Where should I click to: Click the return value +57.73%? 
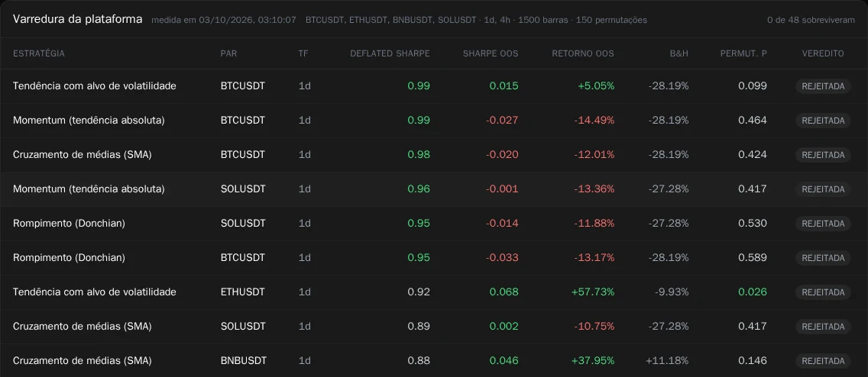[593, 292]
